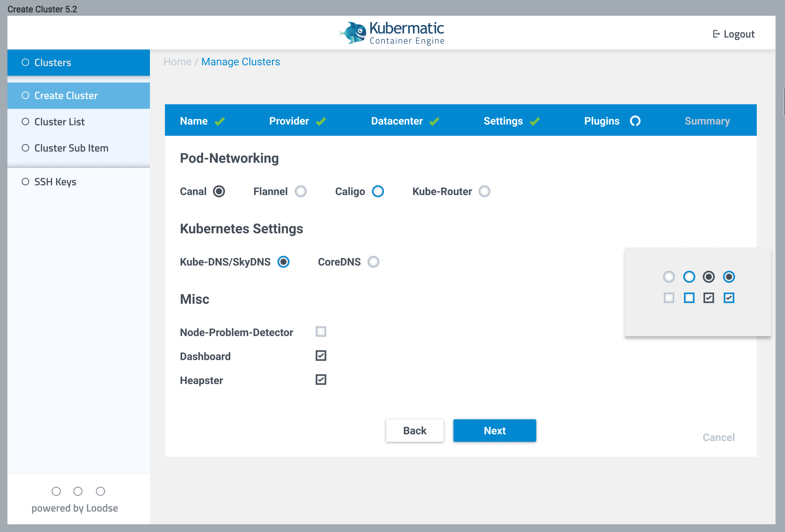Open the Datacenter step tab
Screen dimensions: 785x532
click(x=398, y=121)
